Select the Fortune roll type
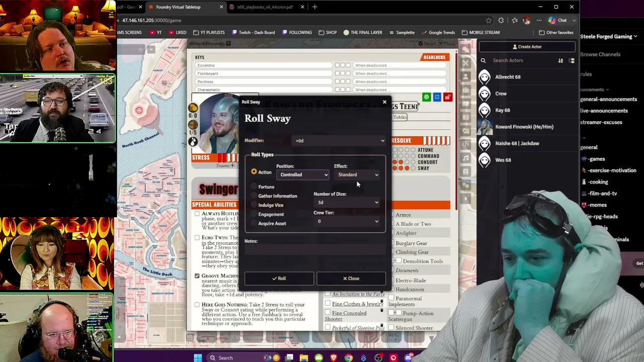644x362 pixels. tap(254, 187)
